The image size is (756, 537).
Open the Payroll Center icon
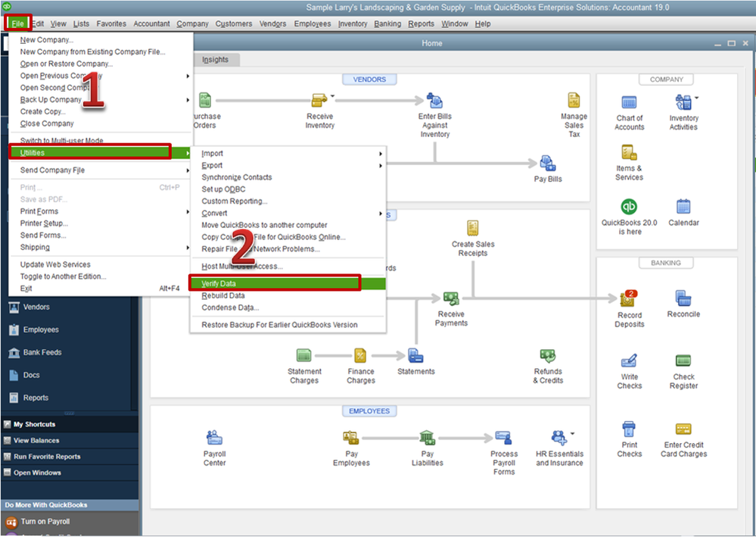click(x=214, y=438)
